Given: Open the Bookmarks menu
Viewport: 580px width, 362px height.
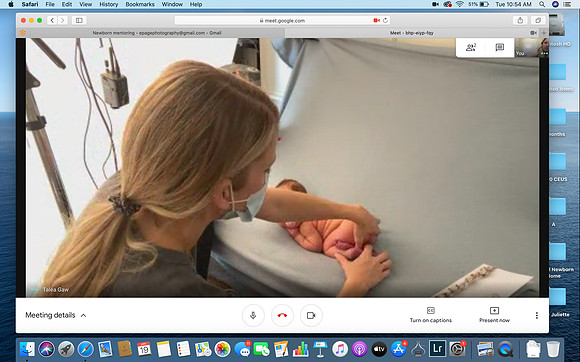Looking at the screenshot, I should 140,4.
